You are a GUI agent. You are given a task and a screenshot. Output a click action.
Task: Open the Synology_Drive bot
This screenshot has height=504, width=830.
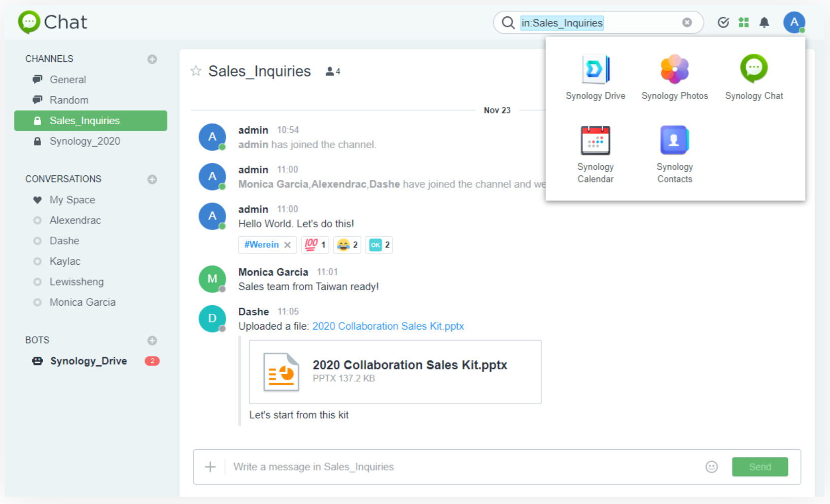pos(91,361)
